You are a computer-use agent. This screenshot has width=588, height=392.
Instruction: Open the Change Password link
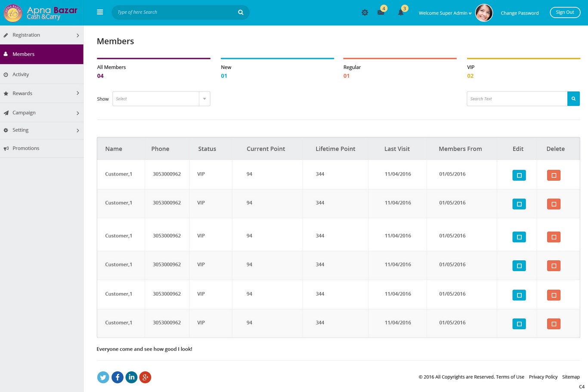coord(520,13)
